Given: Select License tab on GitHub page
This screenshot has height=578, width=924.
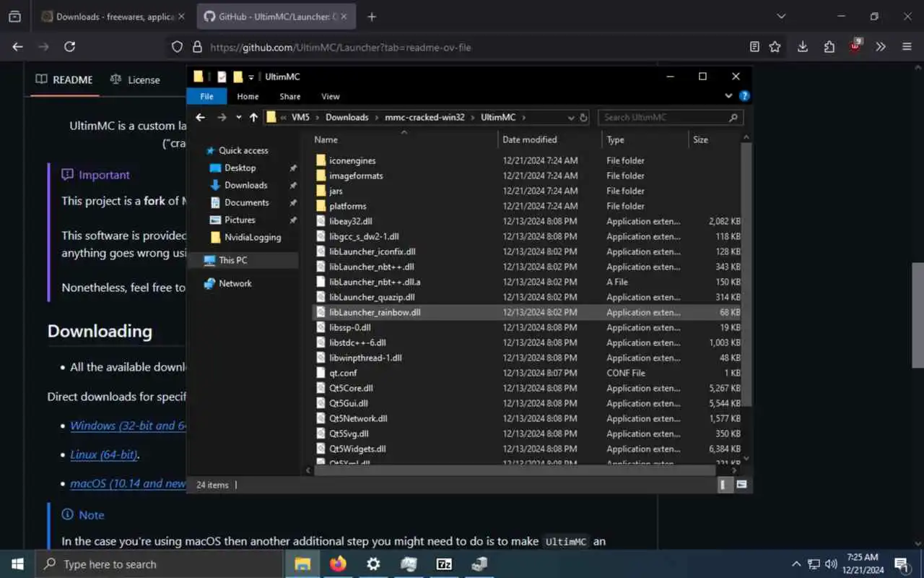Looking at the screenshot, I should (x=135, y=79).
